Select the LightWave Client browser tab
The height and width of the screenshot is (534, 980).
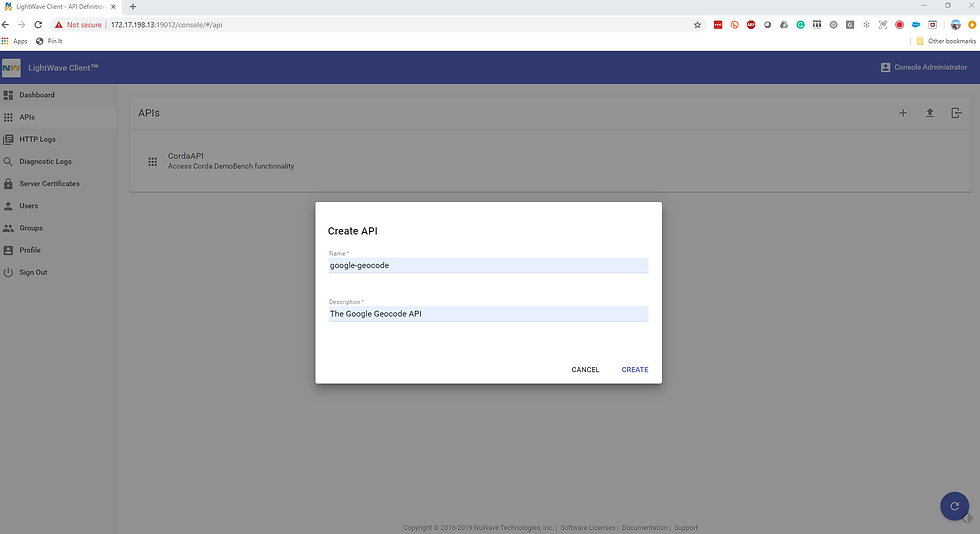click(x=61, y=7)
